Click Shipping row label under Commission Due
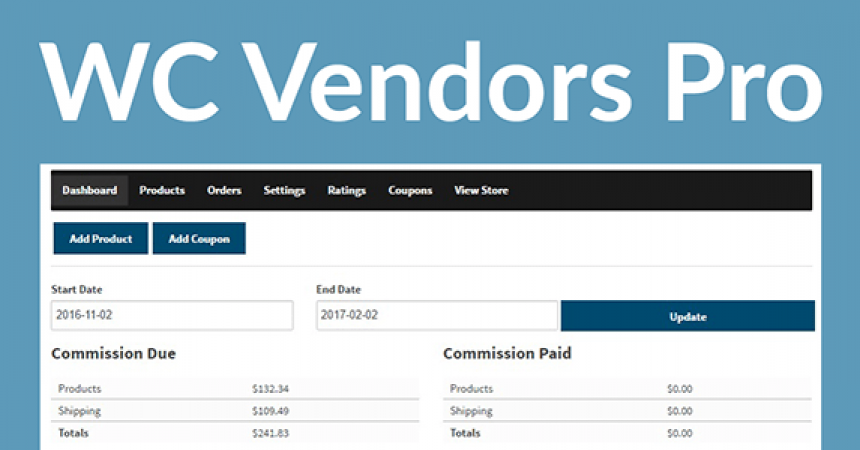This screenshot has height=450, width=860. pos(80,411)
